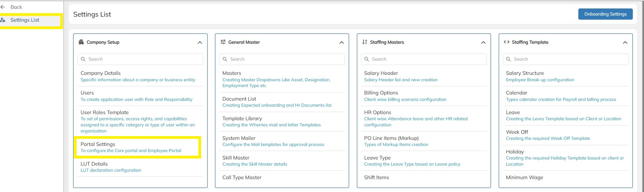Focus the General Master search field
The height and width of the screenshot is (192, 644).
pyautogui.click(x=284, y=59)
